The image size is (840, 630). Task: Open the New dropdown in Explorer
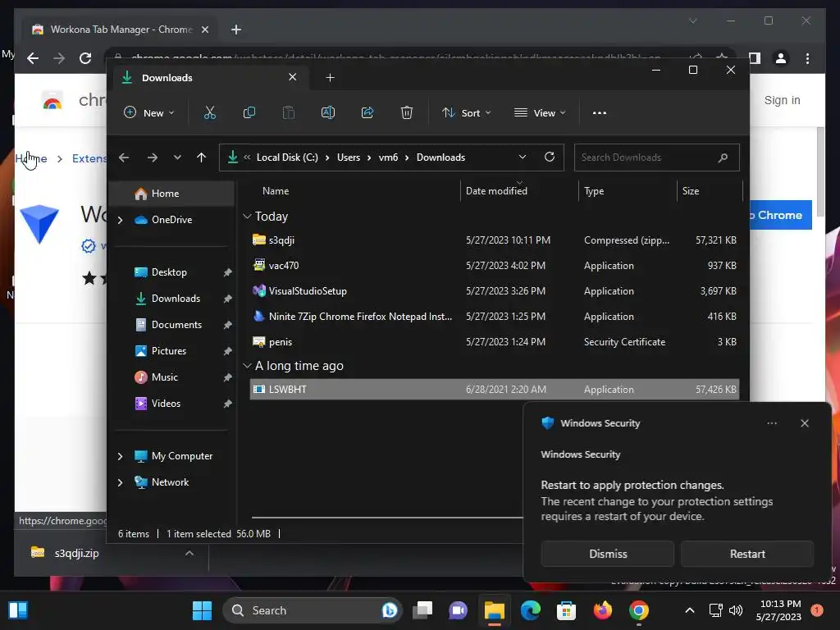point(149,113)
